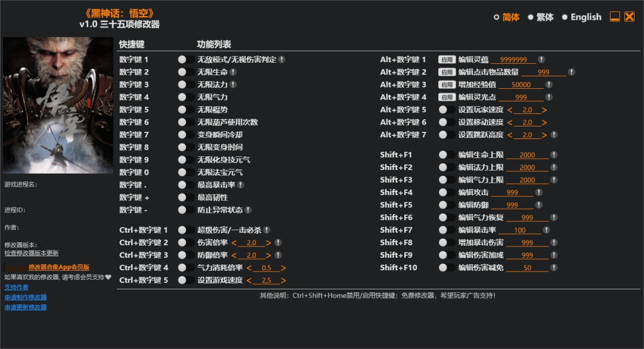Click info icon at end of 防御倍率 row
Image resolution: width=644 pixels, height=349 pixels.
pyautogui.click(x=278, y=255)
